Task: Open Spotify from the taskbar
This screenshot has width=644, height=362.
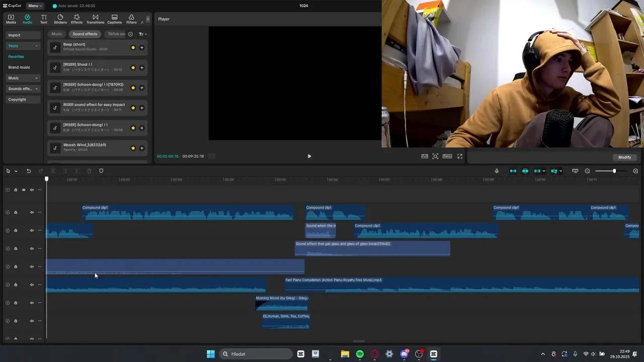Action: [360, 354]
